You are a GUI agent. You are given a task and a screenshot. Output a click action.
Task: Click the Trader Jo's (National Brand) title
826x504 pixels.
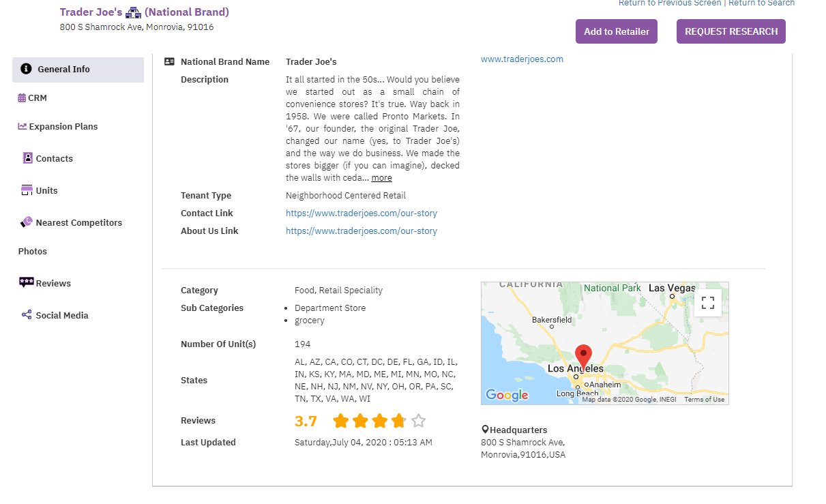point(145,12)
